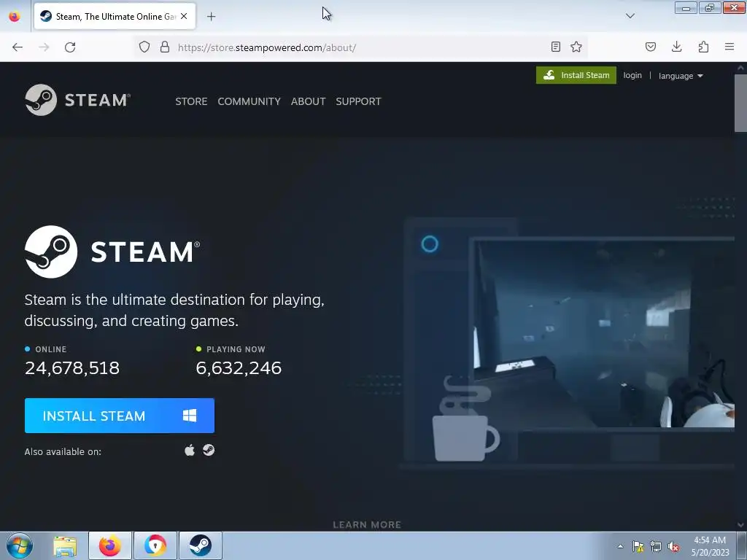Click the login link
This screenshot has height=560, width=747.
(x=632, y=75)
